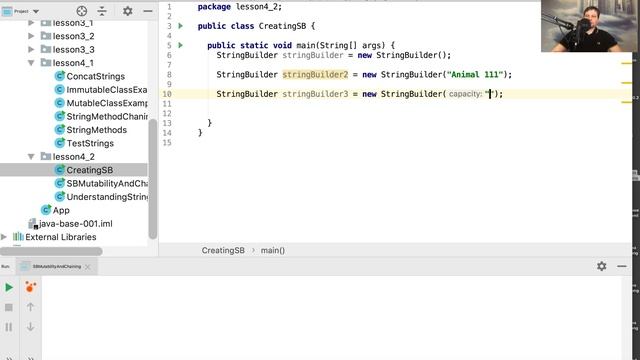Open Run panel settings gear

coord(602,267)
